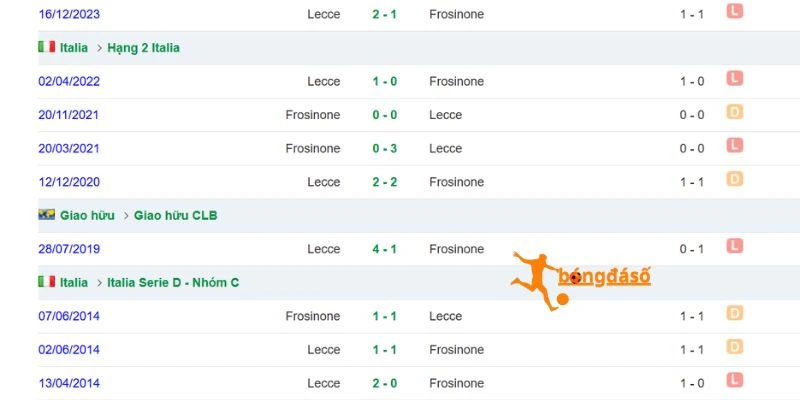800x400 pixels.
Task: Open the Italia Serie D - Nhóm C link
Action: (x=173, y=283)
